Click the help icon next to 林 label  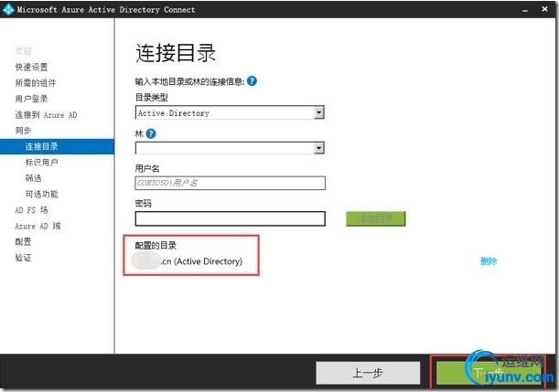coord(151,133)
